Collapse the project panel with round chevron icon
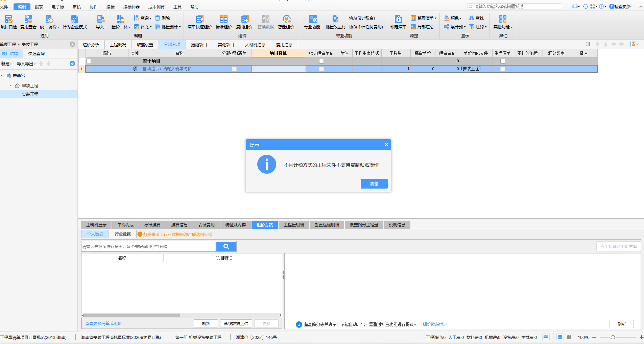Screen dimensions: 644x344 72,44
